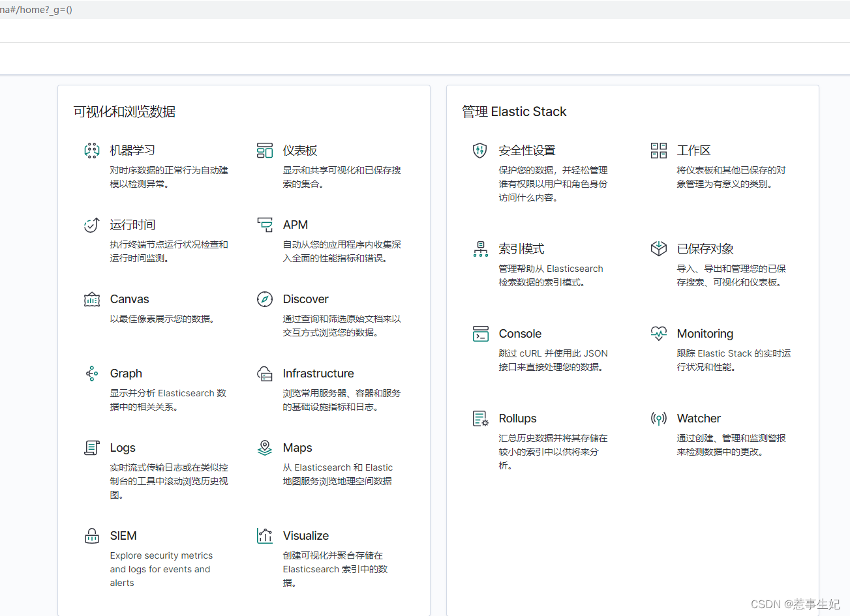The image size is (850, 616).
Task: Click the Logs icon
Action: pyautogui.click(x=92, y=448)
